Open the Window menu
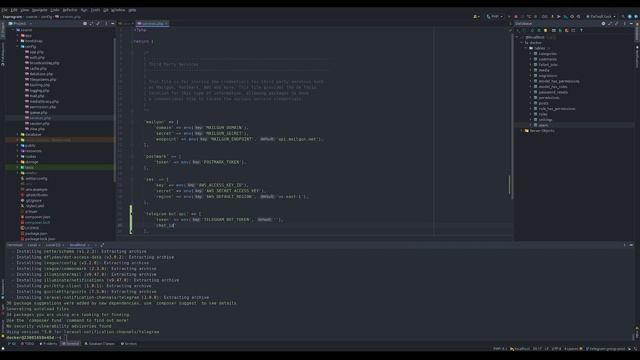Screen dimensions: 640x360 click(118, 10)
